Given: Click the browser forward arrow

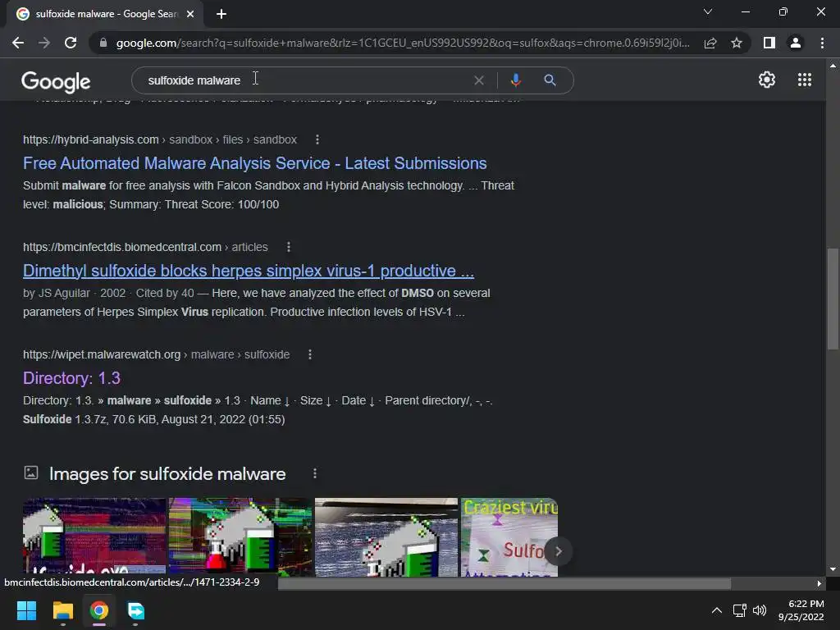Looking at the screenshot, I should (44, 43).
